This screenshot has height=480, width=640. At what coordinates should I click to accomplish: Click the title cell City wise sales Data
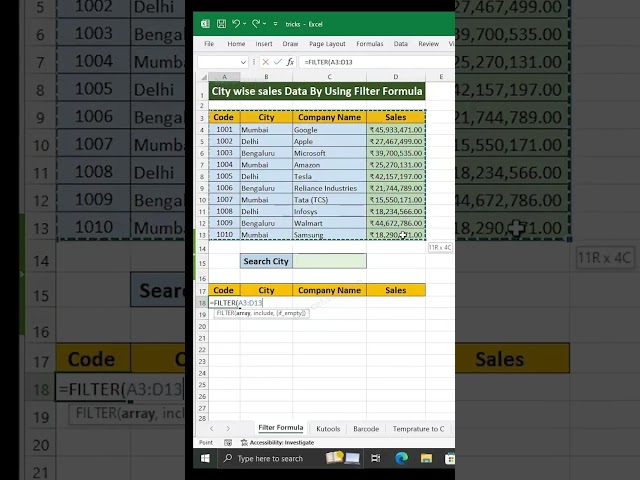pos(317,91)
